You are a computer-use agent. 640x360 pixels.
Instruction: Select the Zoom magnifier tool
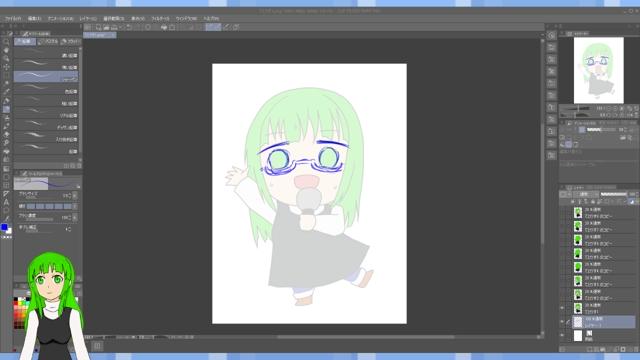tap(6, 42)
